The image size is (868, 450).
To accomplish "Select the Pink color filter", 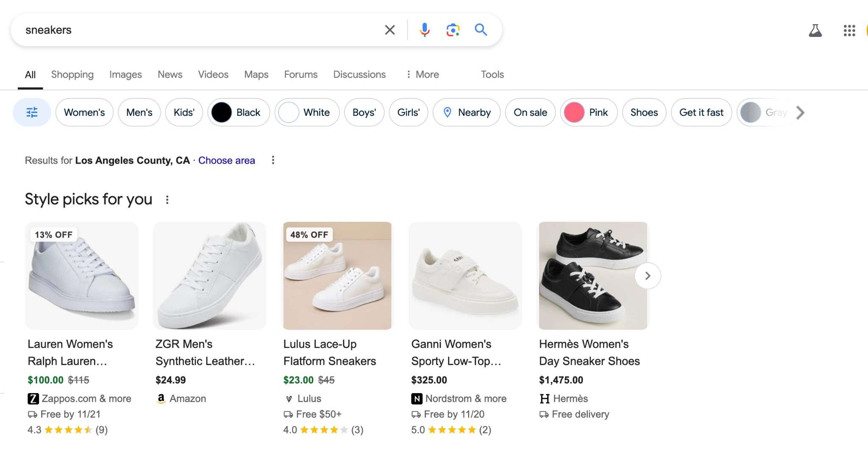I will 589,112.
